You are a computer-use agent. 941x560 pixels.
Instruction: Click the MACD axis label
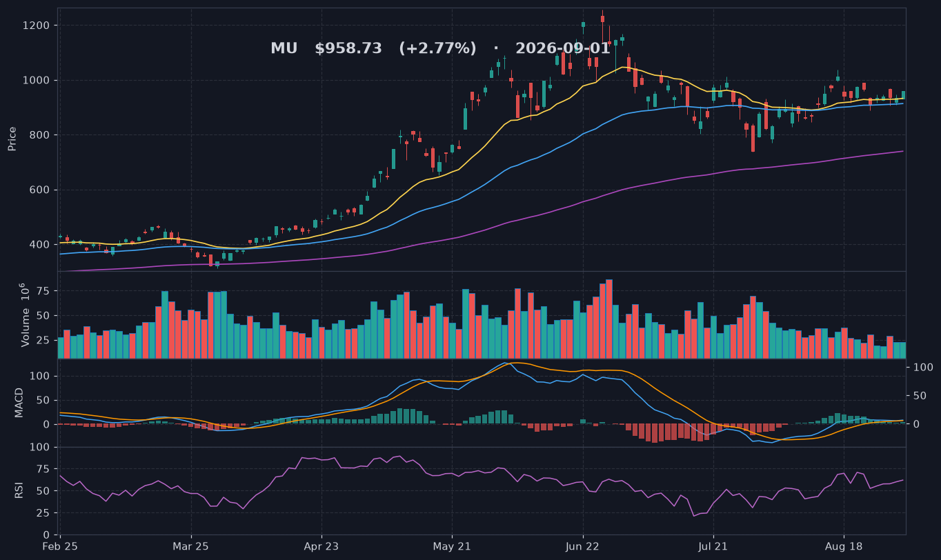tap(19, 402)
